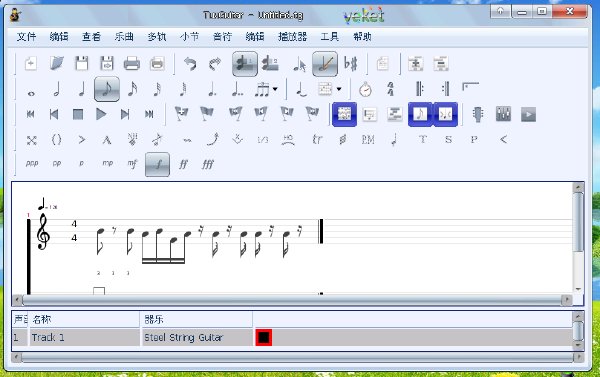600x377 pixels.
Task: Undo the last action
Action: pyautogui.click(x=190, y=64)
